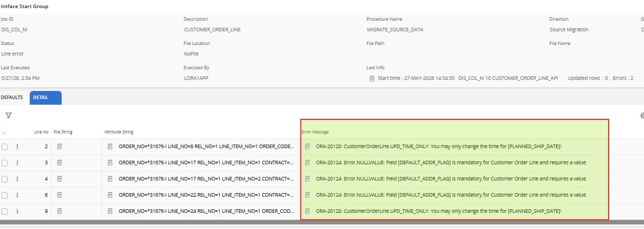This screenshot has height=229, width=644.
Task: Click the horizontal scrollbar below the table
Action: point(322,222)
